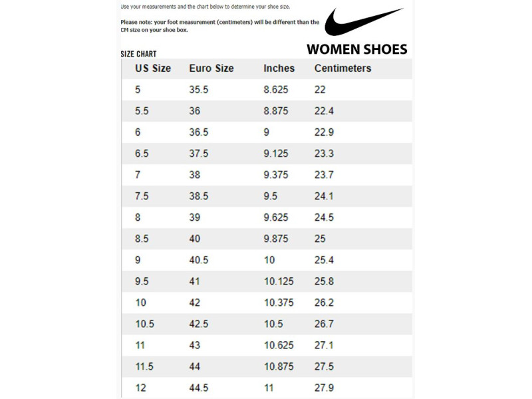Select the US Size column header
532x399 pixels.
(153, 68)
